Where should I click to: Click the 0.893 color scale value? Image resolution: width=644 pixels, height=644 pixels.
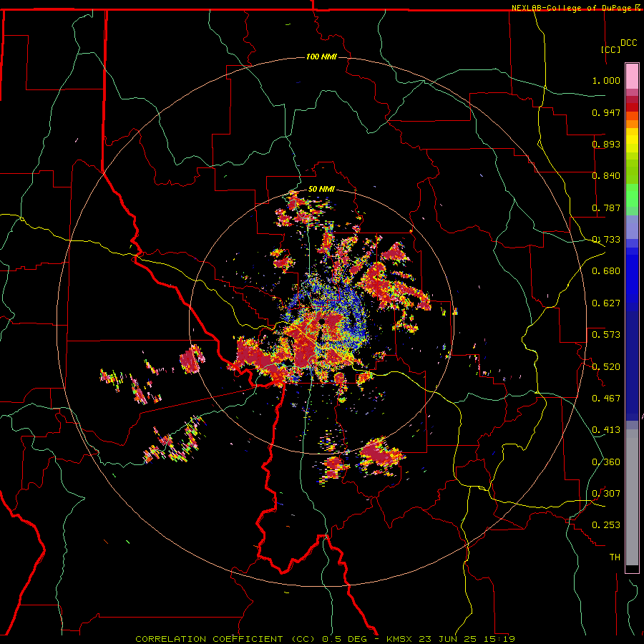[606, 144]
